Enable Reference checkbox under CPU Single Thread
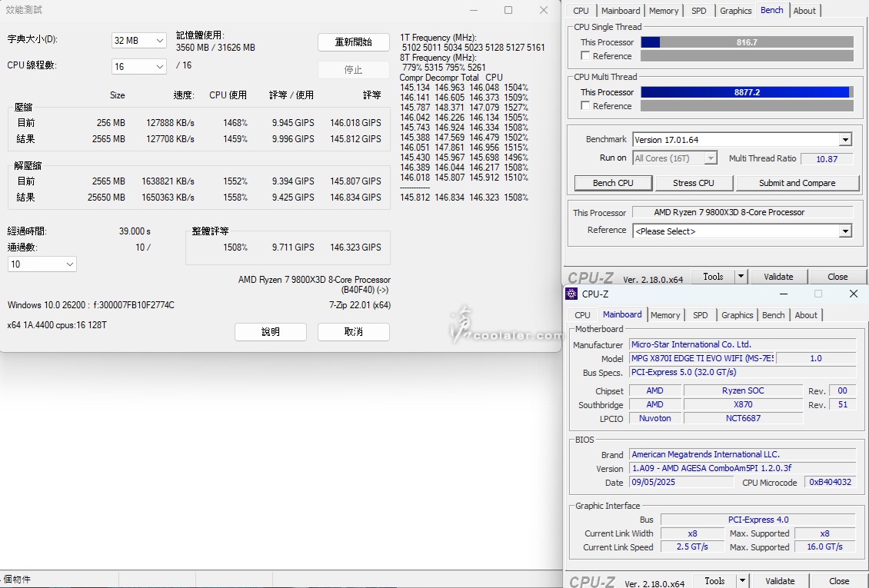Screen dimensions: 869x588 pos(586,56)
